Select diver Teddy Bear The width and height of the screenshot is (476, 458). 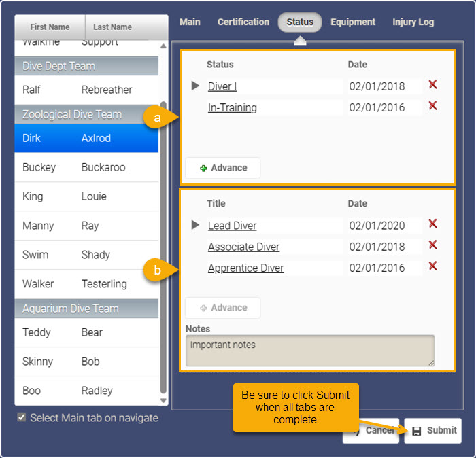86,332
